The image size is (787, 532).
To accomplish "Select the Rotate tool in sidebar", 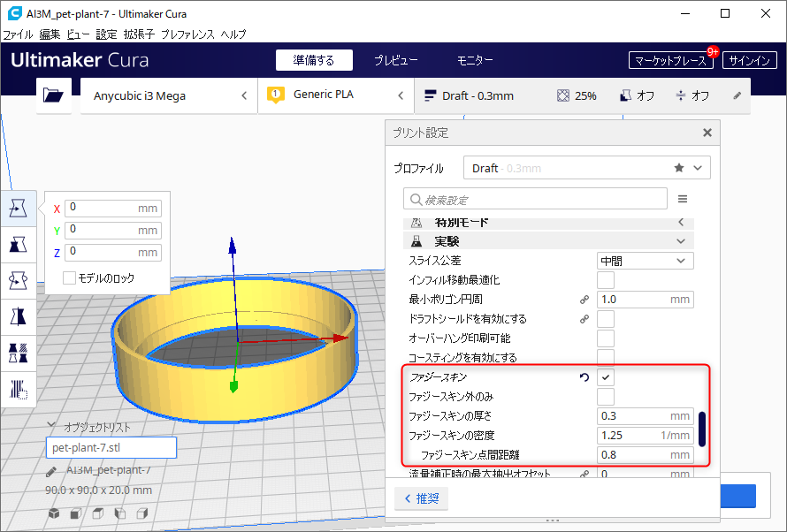I will pyautogui.click(x=18, y=279).
